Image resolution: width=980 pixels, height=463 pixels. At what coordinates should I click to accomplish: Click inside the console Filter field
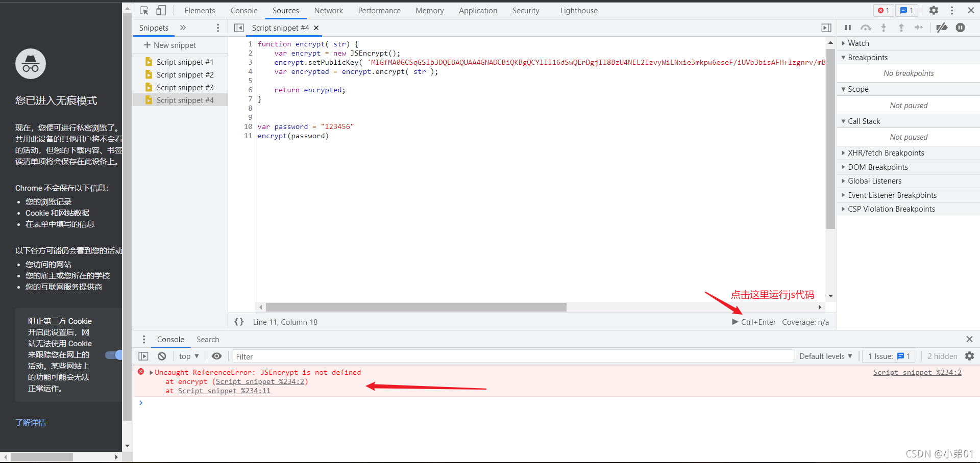click(x=357, y=356)
